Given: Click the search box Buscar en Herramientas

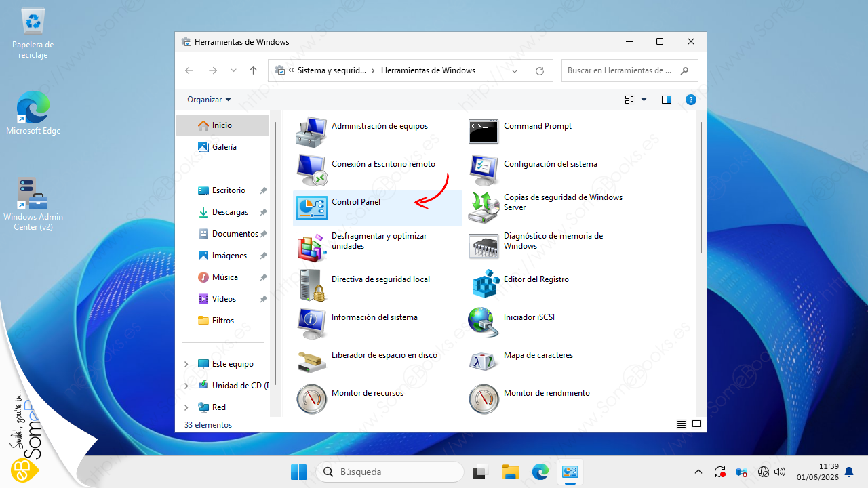Looking at the screenshot, I should [629, 70].
